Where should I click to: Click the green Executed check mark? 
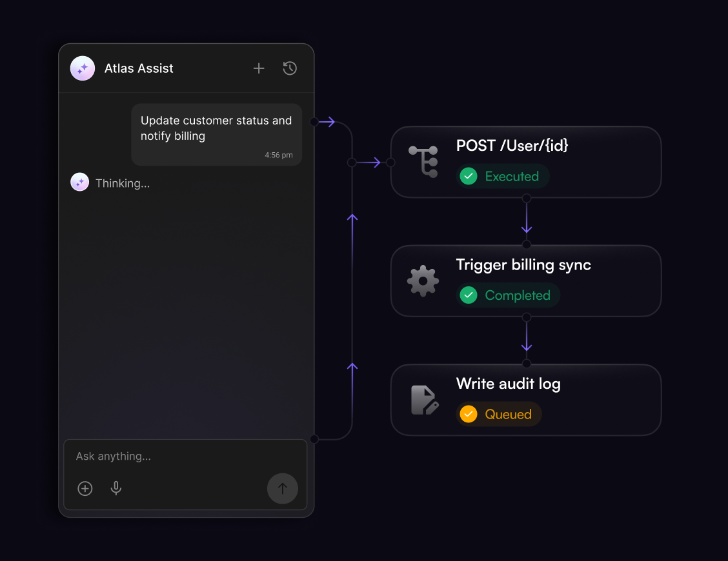(469, 176)
